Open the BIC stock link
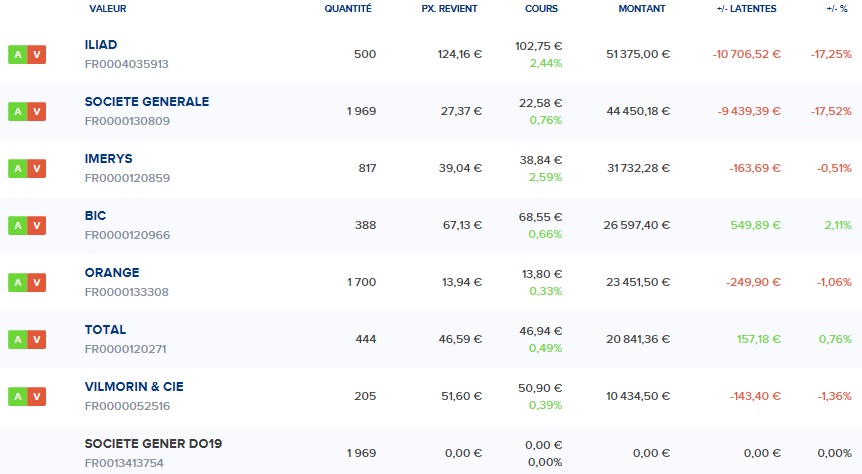This screenshot has width=862, height=474. (x=95, y=216)
